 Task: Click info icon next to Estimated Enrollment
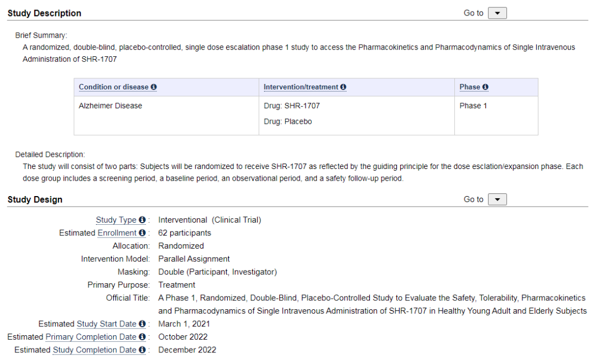[142, 233]
